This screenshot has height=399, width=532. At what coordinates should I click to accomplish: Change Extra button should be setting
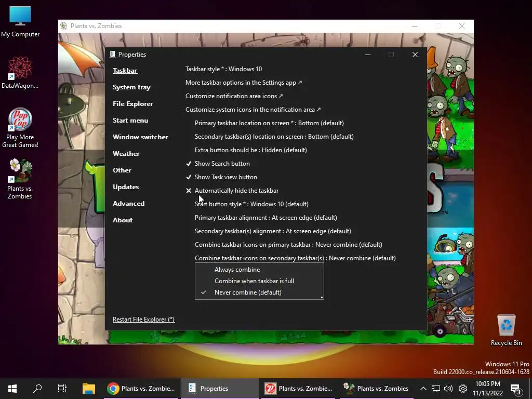click(x=251, y=150)
